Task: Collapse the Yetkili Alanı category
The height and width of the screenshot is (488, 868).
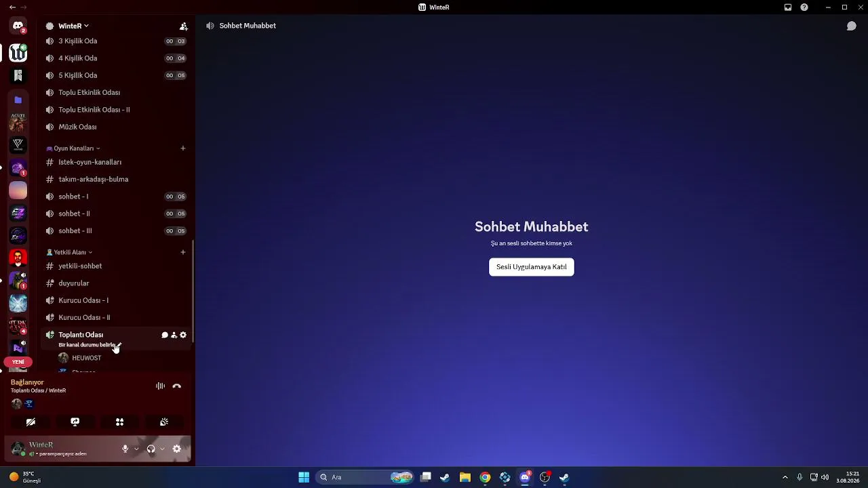Action: [68, 252]
